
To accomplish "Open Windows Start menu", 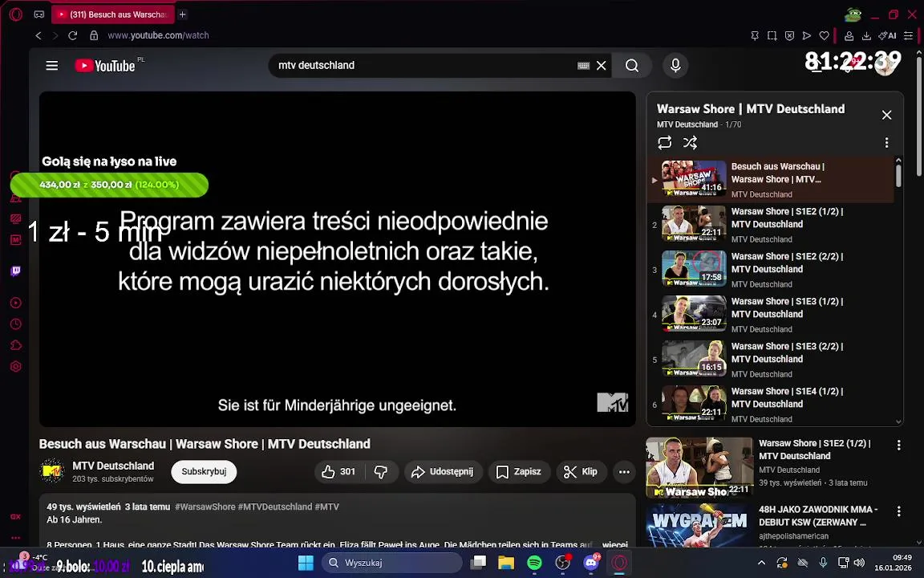I will [x=306, y=563].
